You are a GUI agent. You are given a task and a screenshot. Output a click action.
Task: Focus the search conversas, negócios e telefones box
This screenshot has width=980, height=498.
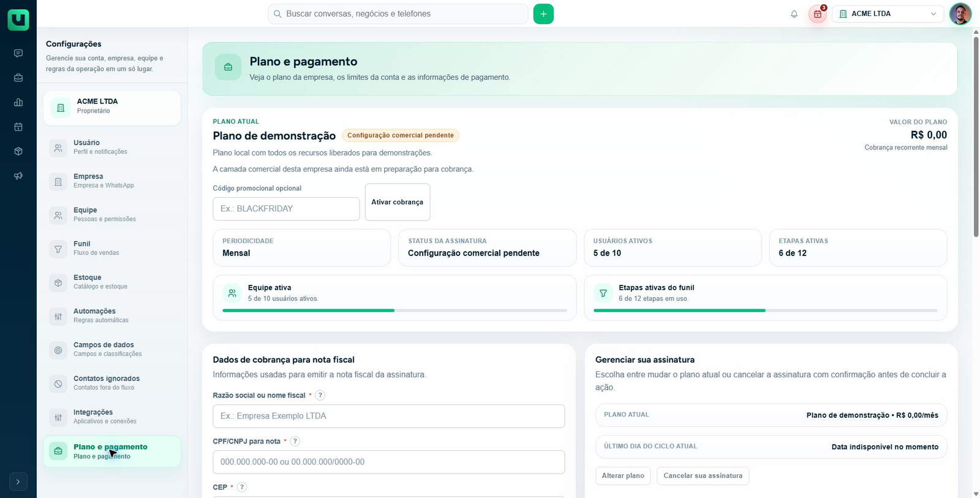[398, 13]
